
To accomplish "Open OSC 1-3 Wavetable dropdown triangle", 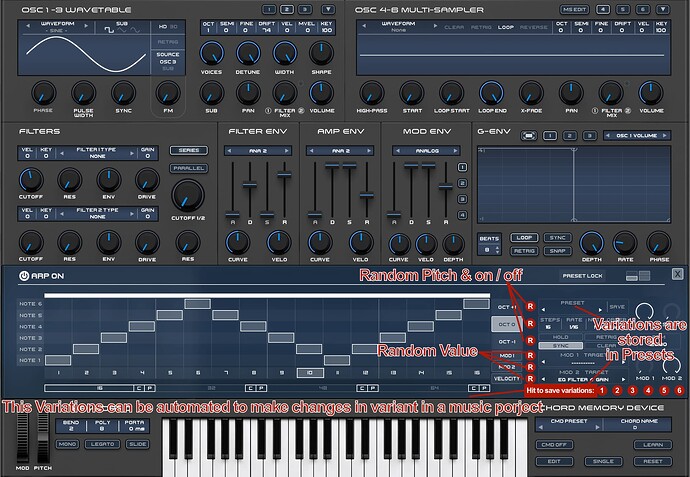I will pos(328,9).
